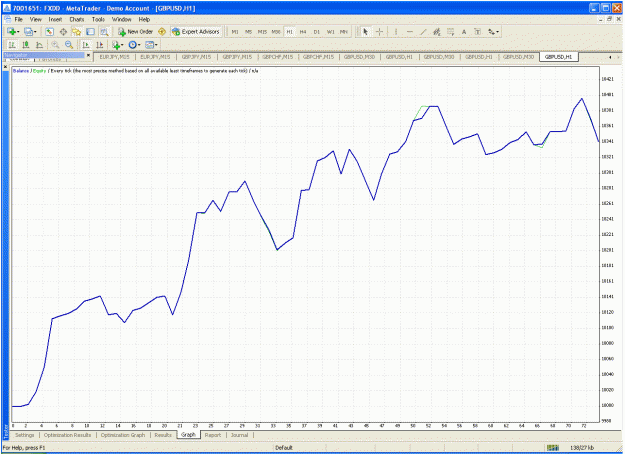
Task: Switch to the Optimization Results tab
Action: (x=67, y=435)
